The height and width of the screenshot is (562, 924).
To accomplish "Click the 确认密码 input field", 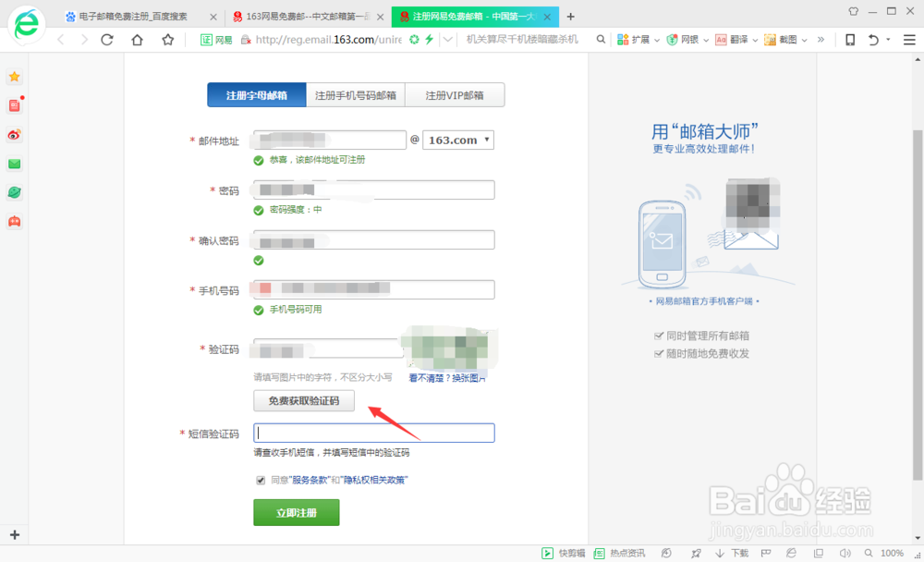I will pos(373,240).
